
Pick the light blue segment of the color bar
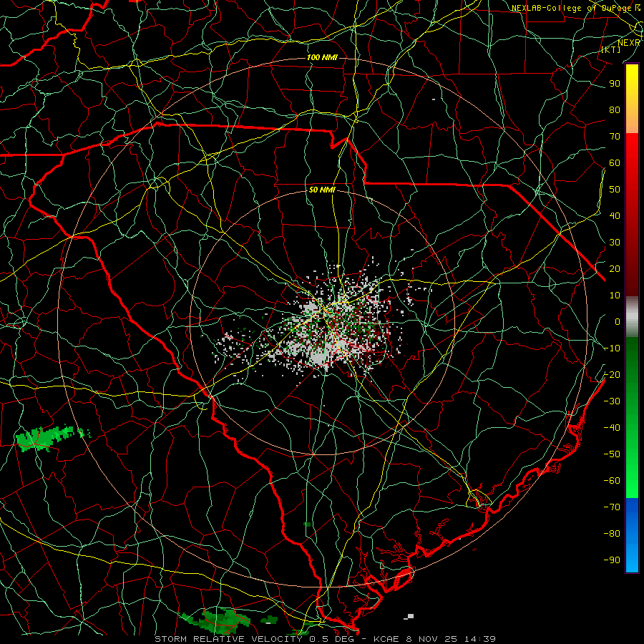[632, 557]
